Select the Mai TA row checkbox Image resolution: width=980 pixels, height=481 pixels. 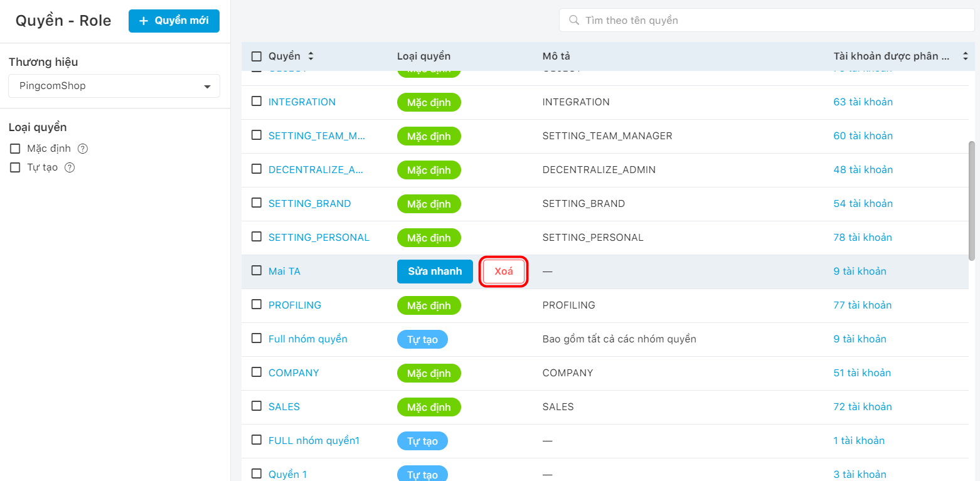point(256,271)
